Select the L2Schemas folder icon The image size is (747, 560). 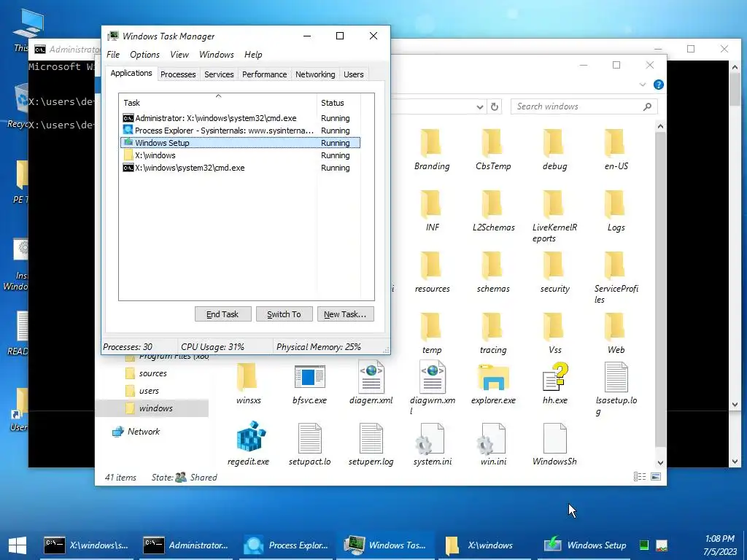492,204
